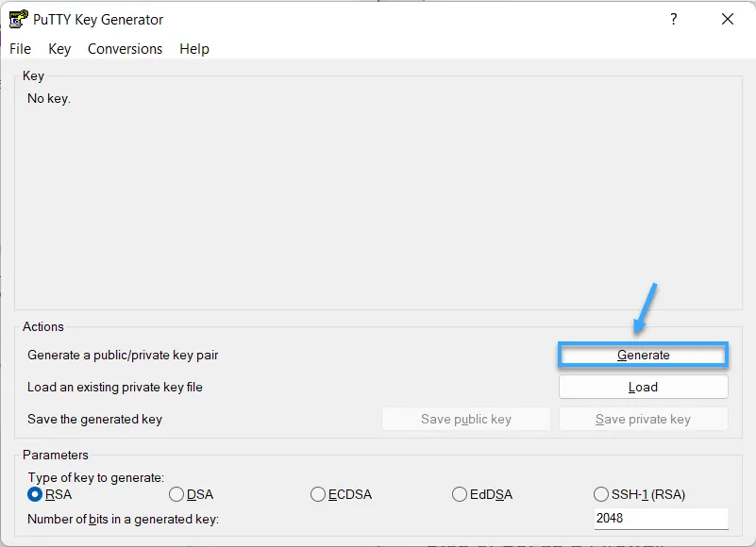The height and width of the screenshot is (547, 756).
Task: Open the File menu
Action: [x=20, y=49]
